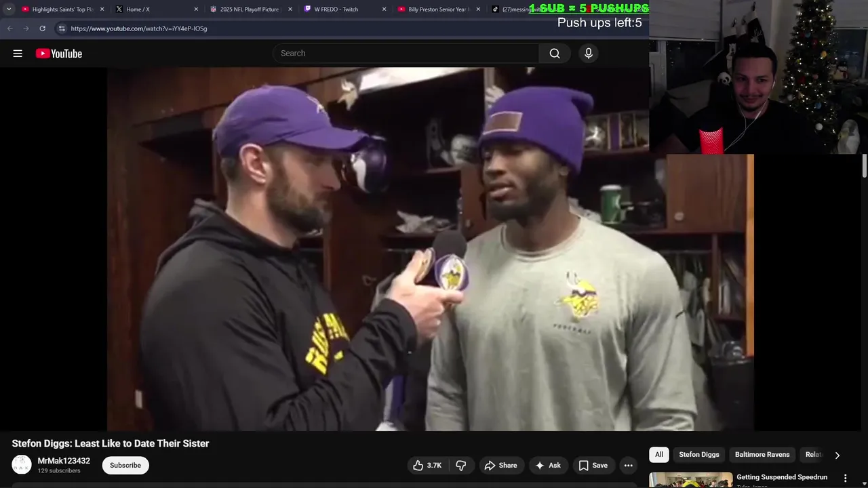Click the magnifier search button
The image size is (868, 488).
click(x=555, y=54)
